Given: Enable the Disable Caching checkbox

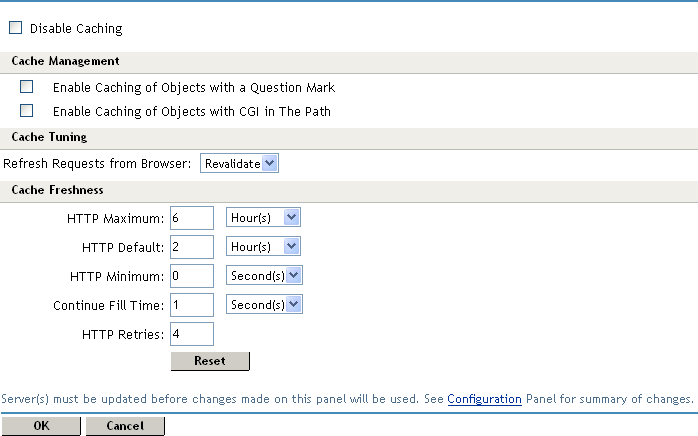Looking at the screenshot, I should click(15, 29).
